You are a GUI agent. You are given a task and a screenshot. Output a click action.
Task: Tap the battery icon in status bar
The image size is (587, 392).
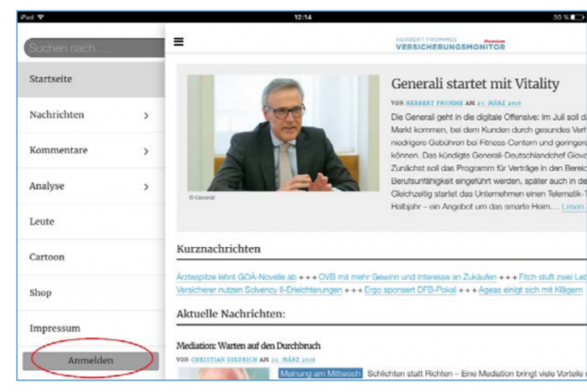click(x=573, y=16)
